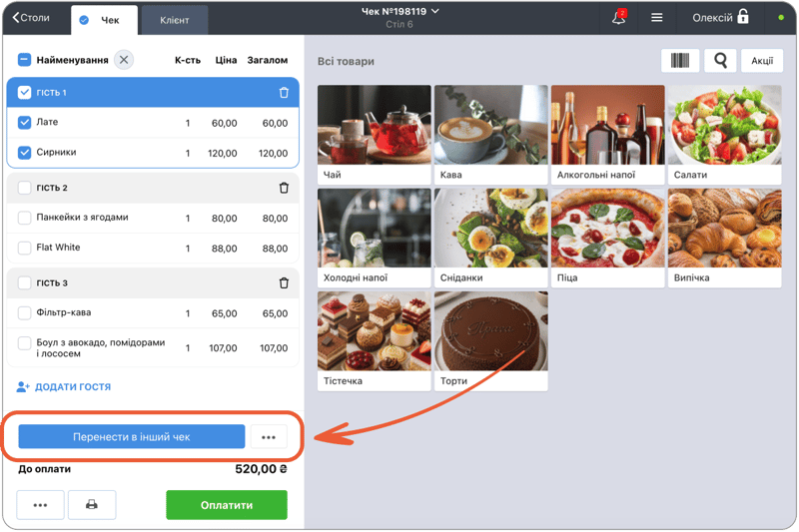Uncheck the Лате item checkbox
799x532 pixels.
[x=24, y=122]
